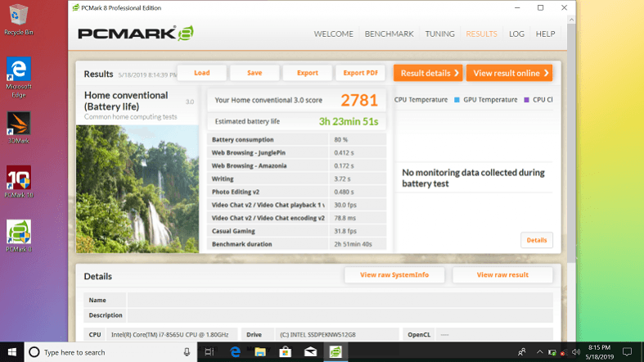Image resolution: width=644 pixels, height=362 pixels.
Task: Open the 3DMark desktop shortcut
Action: (x=18, y=128)
